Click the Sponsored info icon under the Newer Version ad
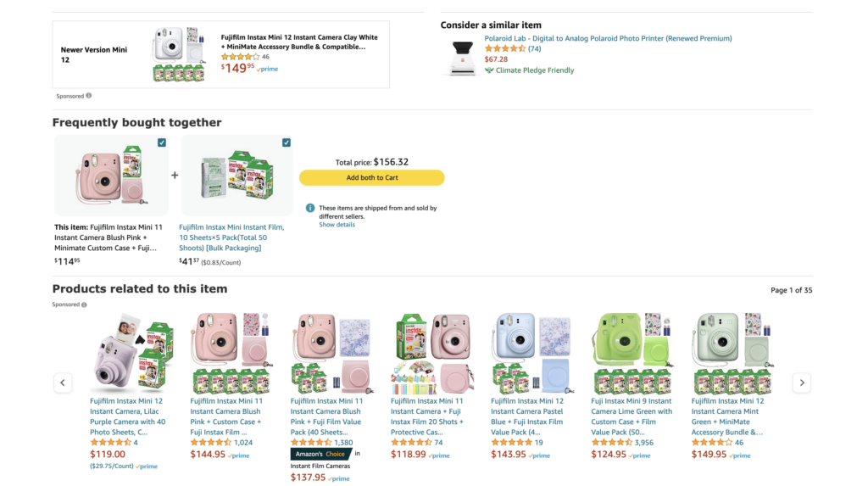 88,96
